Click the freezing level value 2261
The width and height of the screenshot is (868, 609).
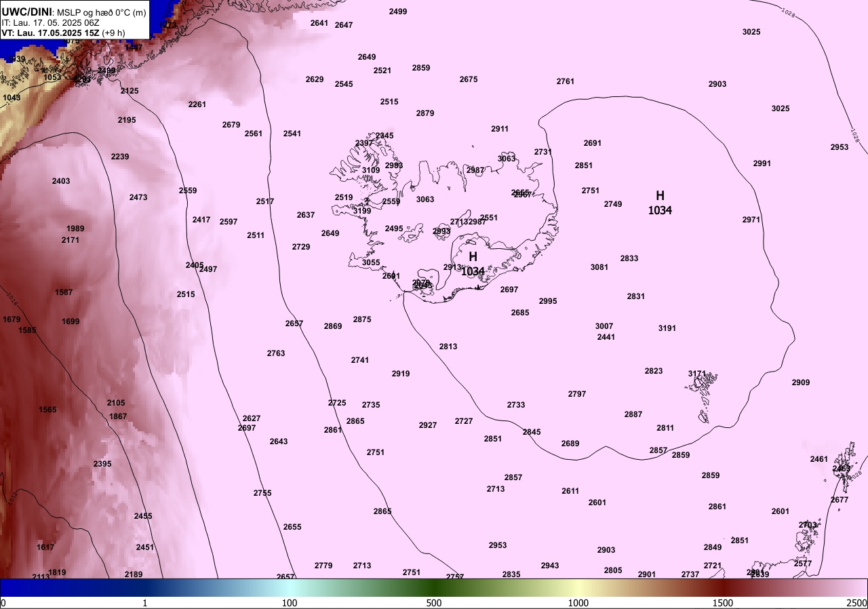point(197,104)
